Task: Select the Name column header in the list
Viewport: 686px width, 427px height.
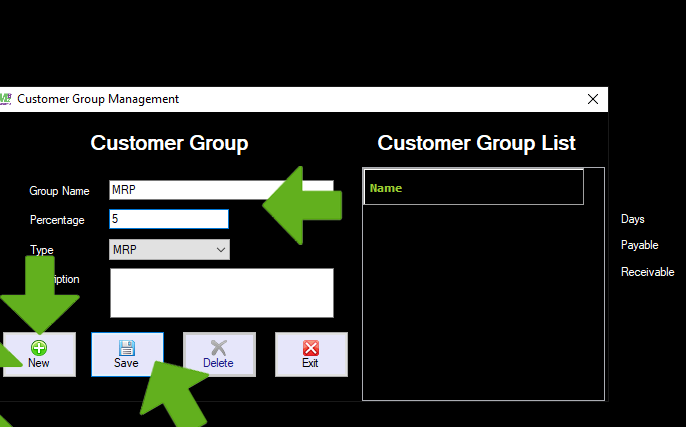Action: click(473, 187)
